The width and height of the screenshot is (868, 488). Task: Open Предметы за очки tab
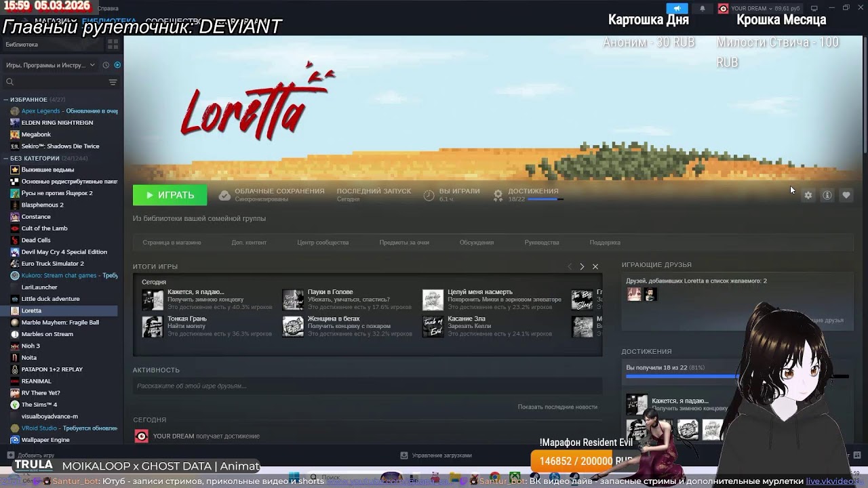tap(404, 243)
